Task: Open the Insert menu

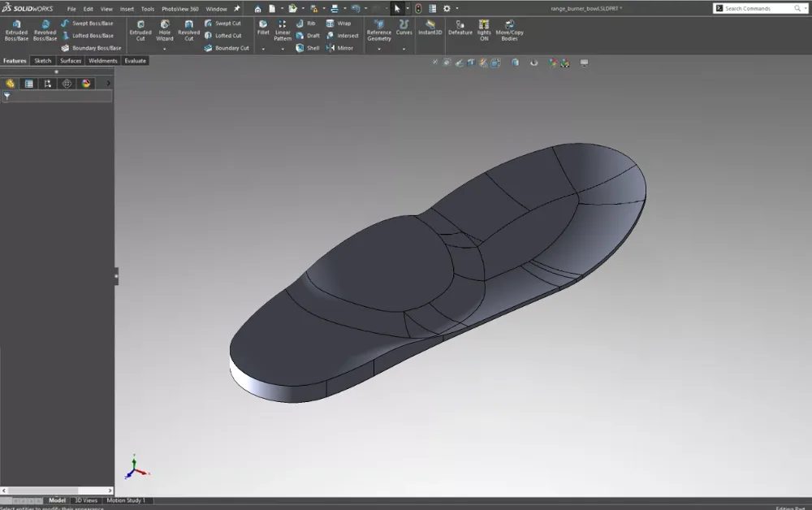Action: [127, 9]
